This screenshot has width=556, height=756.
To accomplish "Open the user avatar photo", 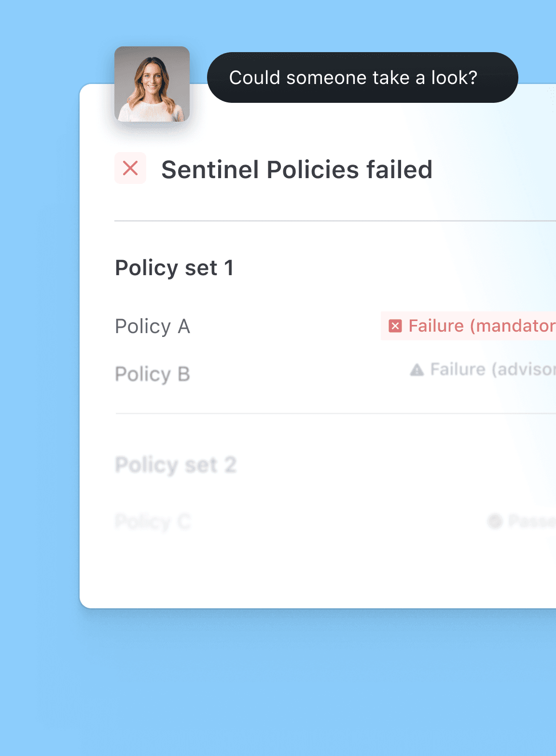I will (x=152, y=84).
